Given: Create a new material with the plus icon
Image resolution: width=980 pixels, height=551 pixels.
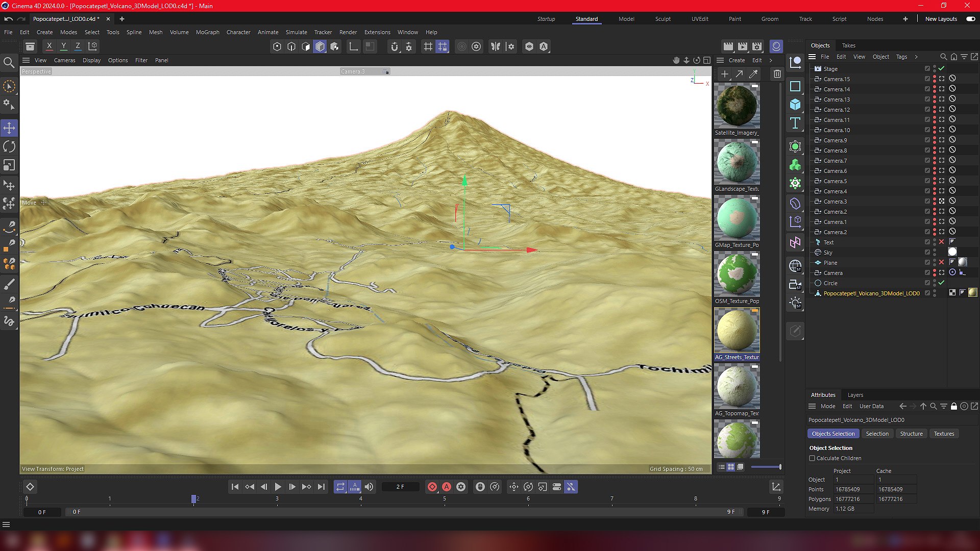Looking at the screenshot, I should tap(725, 74).
